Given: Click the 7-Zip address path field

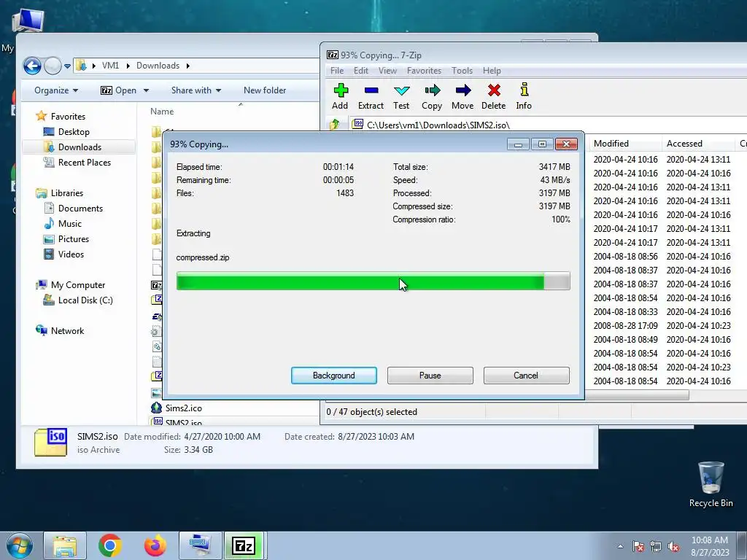Looking at the screenshot, I should point(548,125).
